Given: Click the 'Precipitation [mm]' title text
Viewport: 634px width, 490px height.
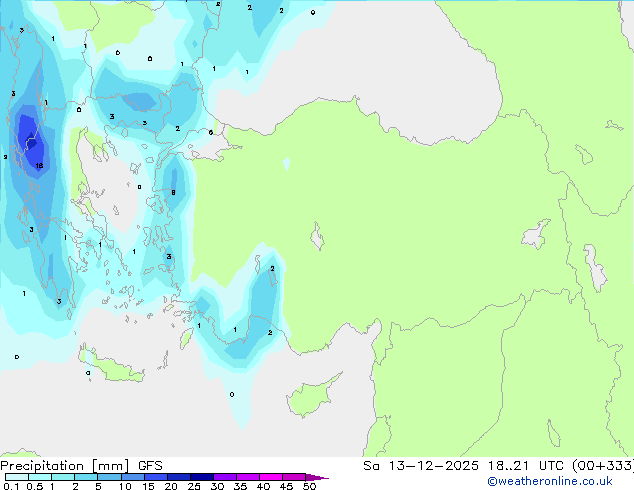Looking at the screenshot, I should click(x=65, y=466).
